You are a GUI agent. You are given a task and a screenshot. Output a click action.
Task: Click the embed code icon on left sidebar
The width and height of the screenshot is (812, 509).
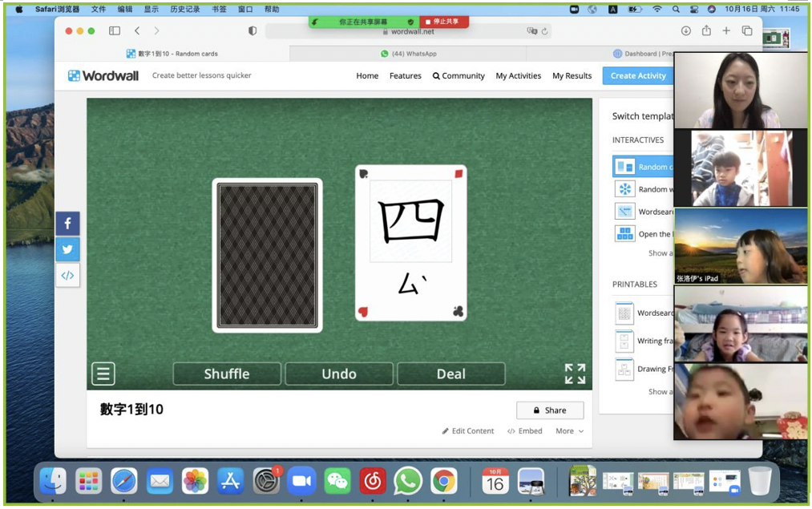(67, 275)
